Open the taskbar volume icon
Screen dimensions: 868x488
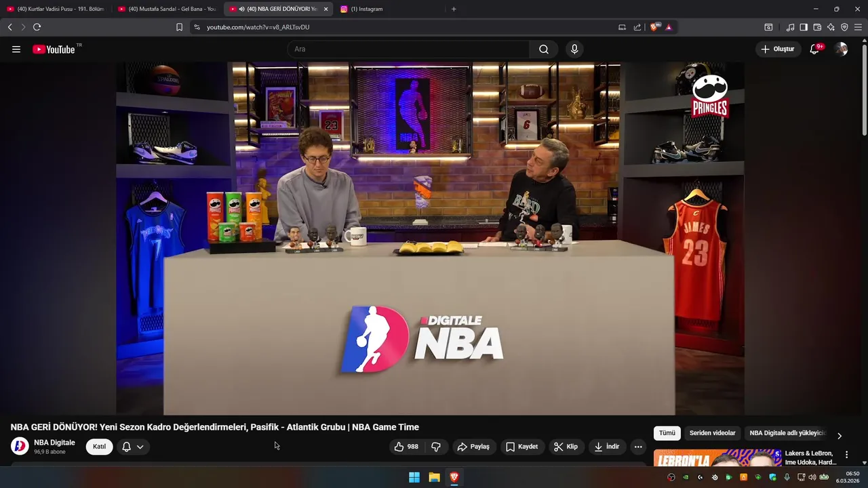[x=812, y=477]
